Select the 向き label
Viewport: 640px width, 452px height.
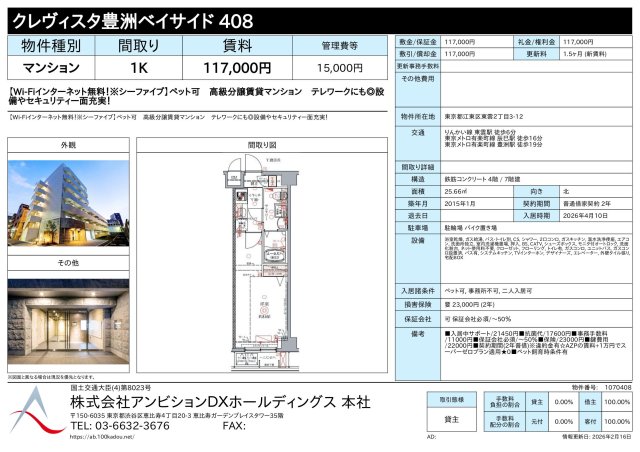pos(536,191)
